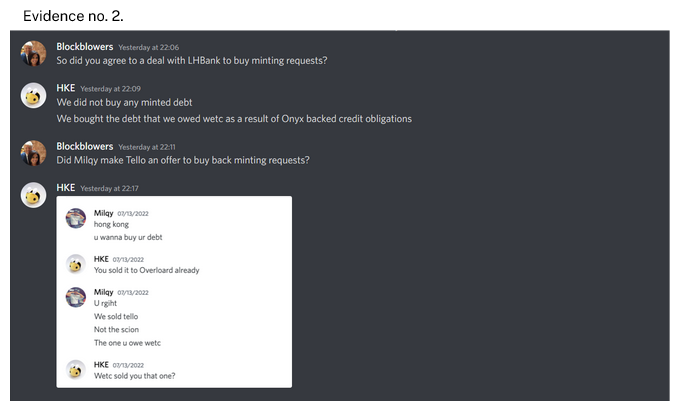Open Blockblowers username on the first message
Viewport: 680px width, 405px height.
pyautogui.click(x=85, y=47)
